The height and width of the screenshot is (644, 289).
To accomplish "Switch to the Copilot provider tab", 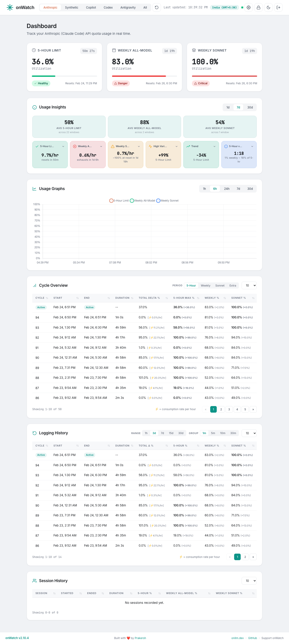I will (x=91, y=7).
